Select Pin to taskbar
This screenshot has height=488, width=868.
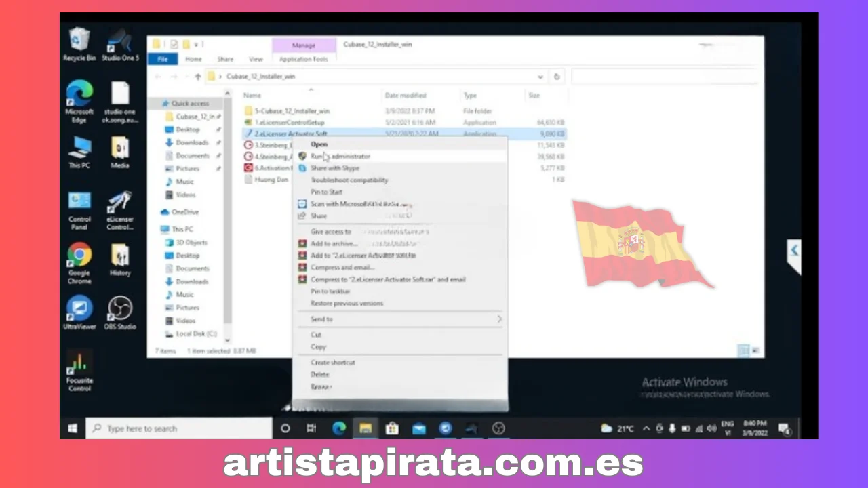pos(400,291)
